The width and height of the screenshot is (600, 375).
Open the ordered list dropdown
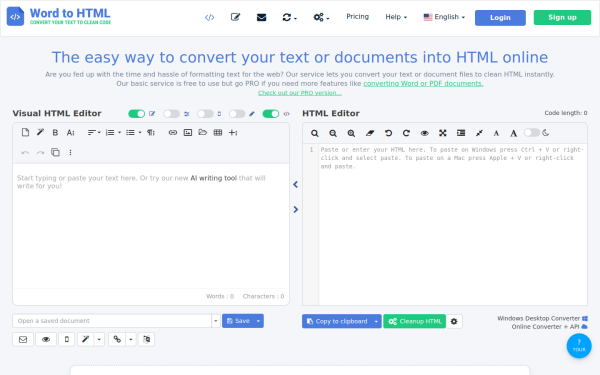coord(113,132)
